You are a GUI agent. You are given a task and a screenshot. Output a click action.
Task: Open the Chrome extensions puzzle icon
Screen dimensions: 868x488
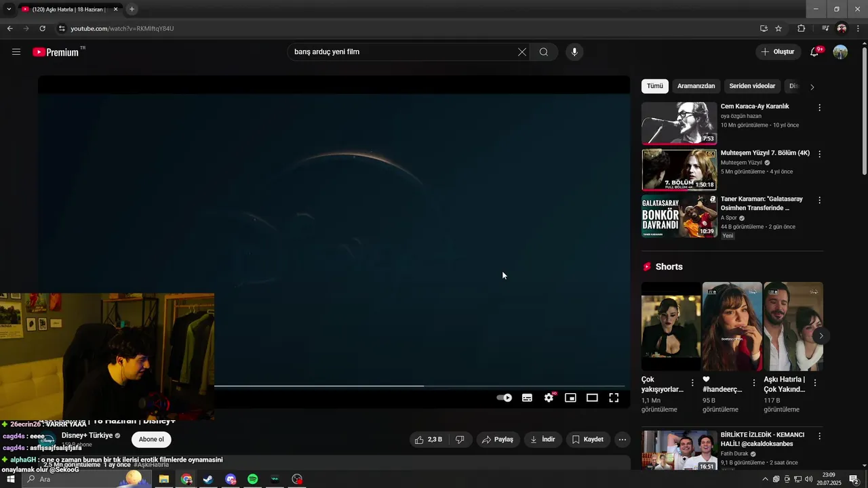click(x=801, y=28)
